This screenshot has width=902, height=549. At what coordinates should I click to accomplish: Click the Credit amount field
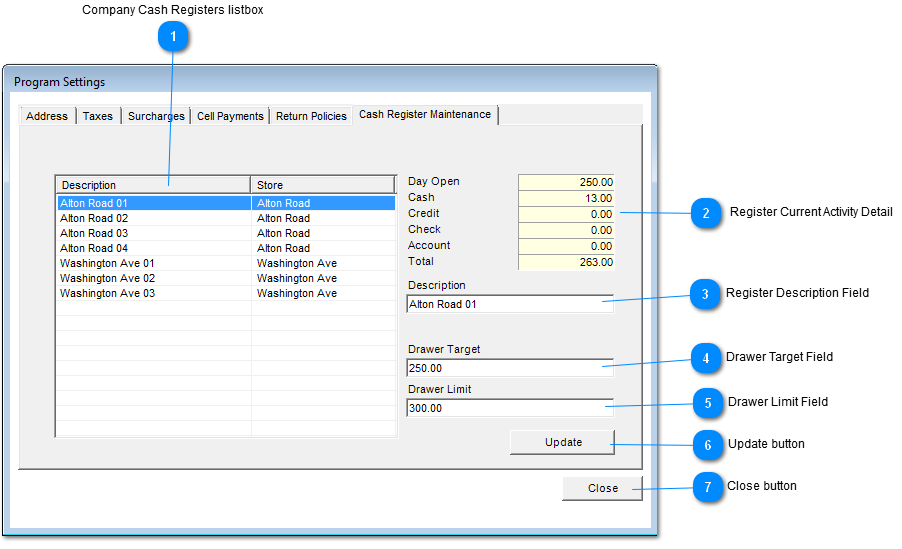pos(567,214)
